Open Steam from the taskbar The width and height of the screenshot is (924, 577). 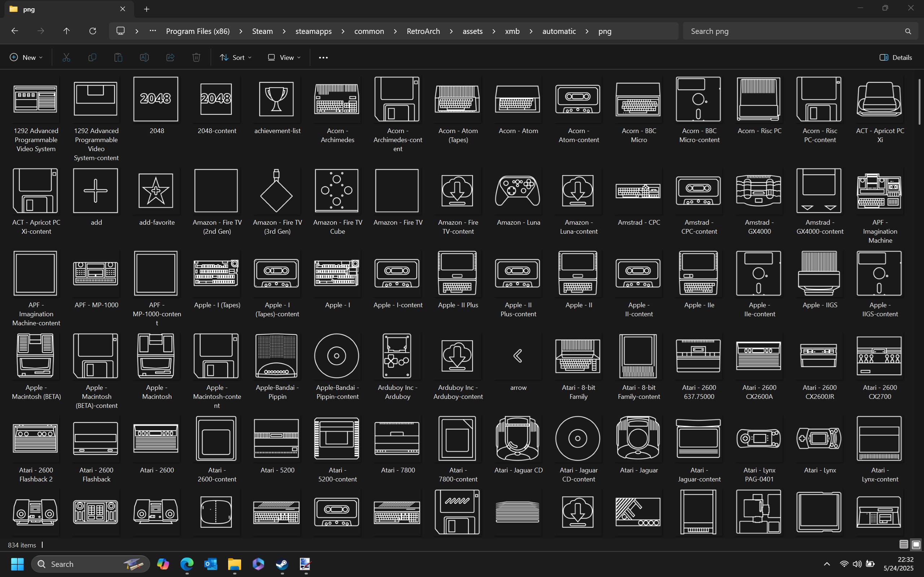coord(282,564)
